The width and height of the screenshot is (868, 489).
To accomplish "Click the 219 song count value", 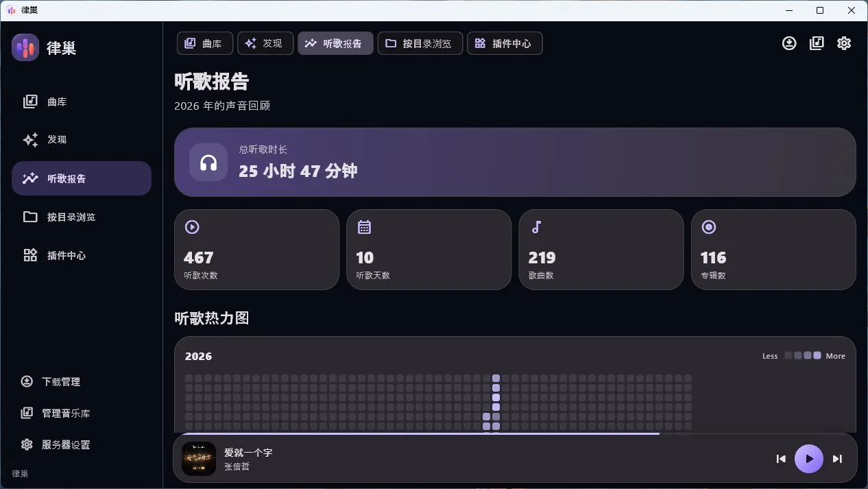I will click(542, 258).
